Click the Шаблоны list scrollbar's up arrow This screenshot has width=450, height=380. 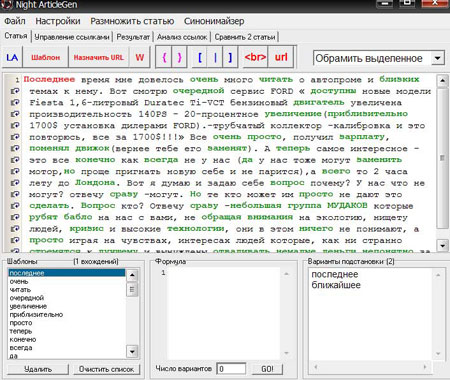click(132, 275)
